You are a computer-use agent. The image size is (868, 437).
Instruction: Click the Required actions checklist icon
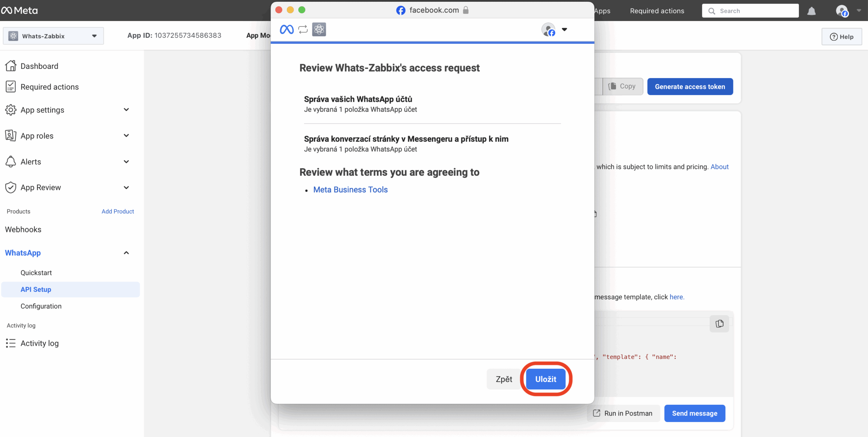[11, 87]
